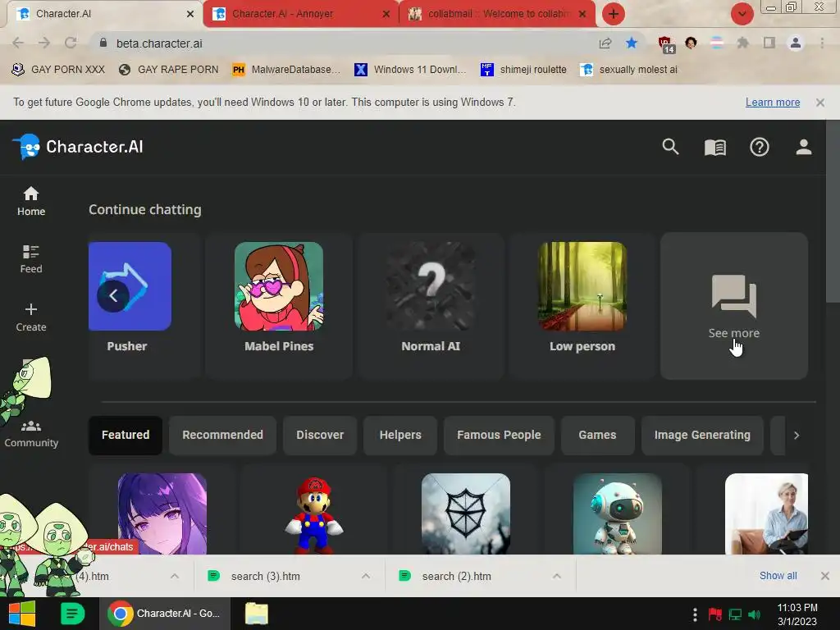The image size is (840, 630).
Task: Open the white robot featured character
Action: [618, 514]
